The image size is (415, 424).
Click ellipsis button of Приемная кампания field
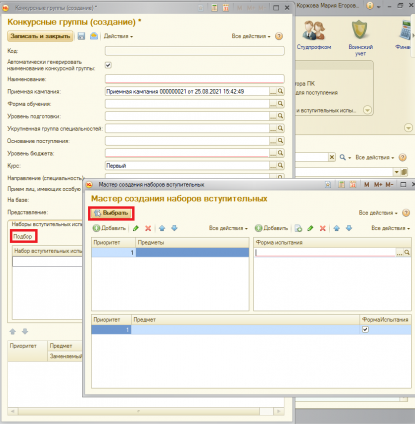(273, 91)
